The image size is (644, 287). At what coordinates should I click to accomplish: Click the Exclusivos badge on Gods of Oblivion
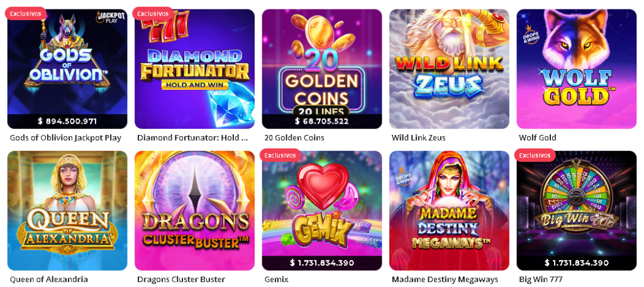tap(25, 14)
